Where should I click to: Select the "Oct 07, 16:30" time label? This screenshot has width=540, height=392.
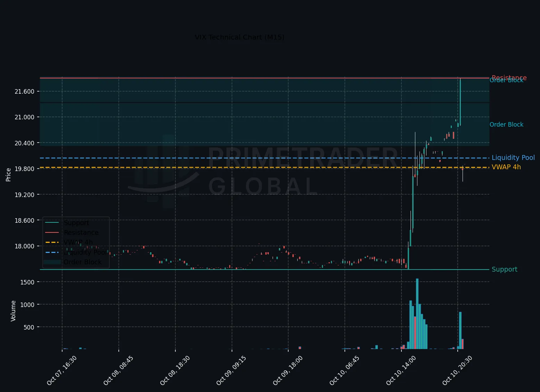point(61,370)
